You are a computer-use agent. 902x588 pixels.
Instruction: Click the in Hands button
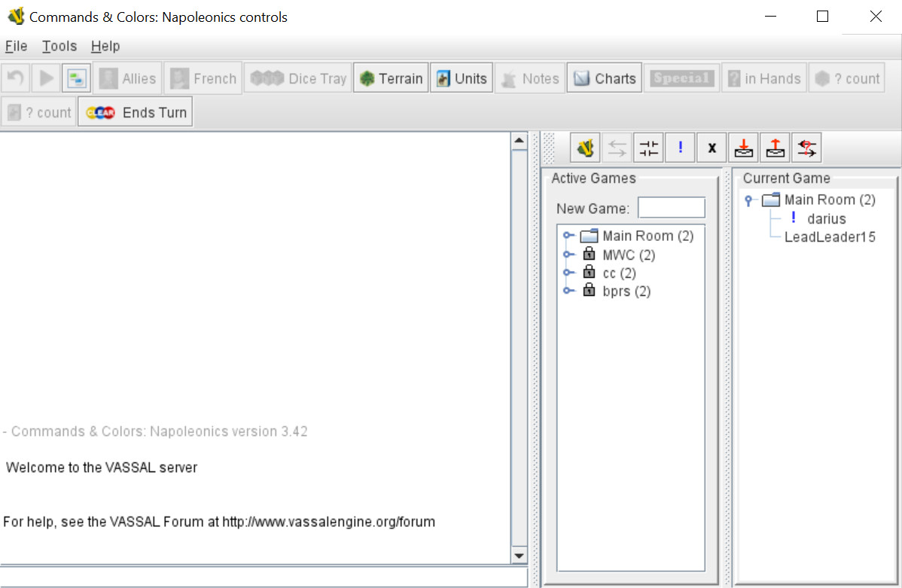click(763, 78)
